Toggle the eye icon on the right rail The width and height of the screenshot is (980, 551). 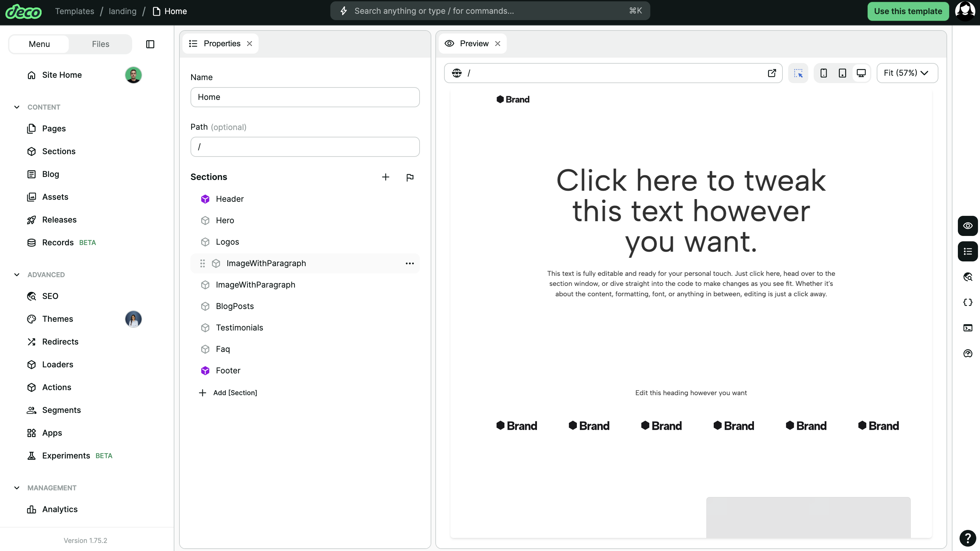tap(968, 226)
